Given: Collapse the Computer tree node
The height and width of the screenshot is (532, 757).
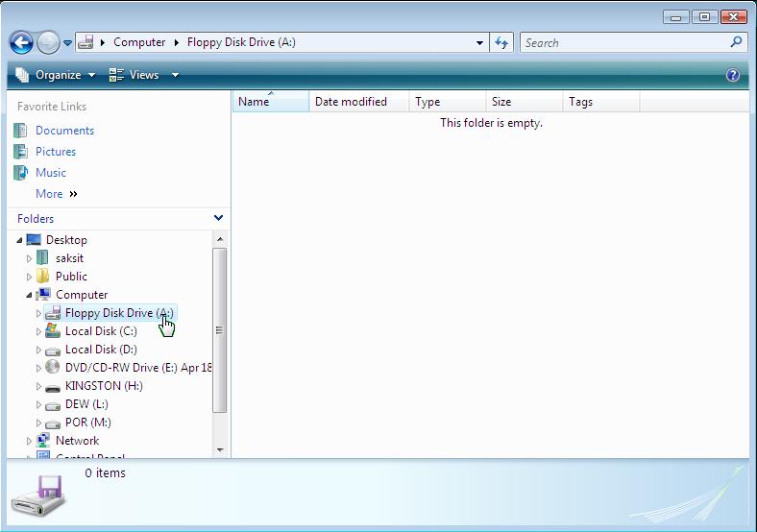Looking at the screenshot, I should click(29, 295).
